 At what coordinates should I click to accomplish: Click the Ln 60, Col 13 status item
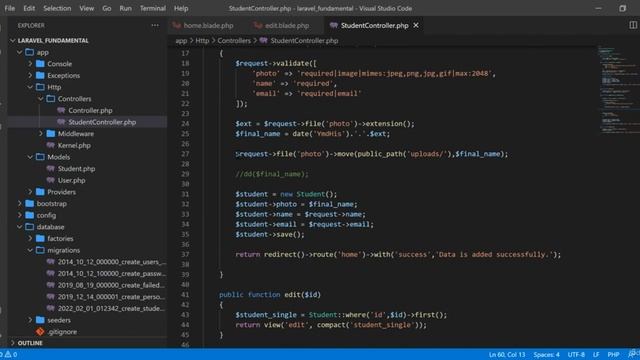[507, 354]
